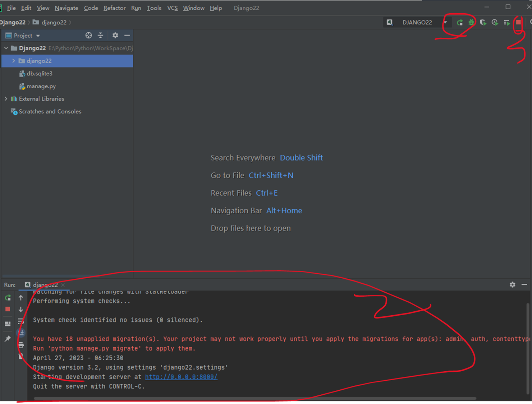
Task: Start debugging with the bug icon
Action: pos(471,23)
